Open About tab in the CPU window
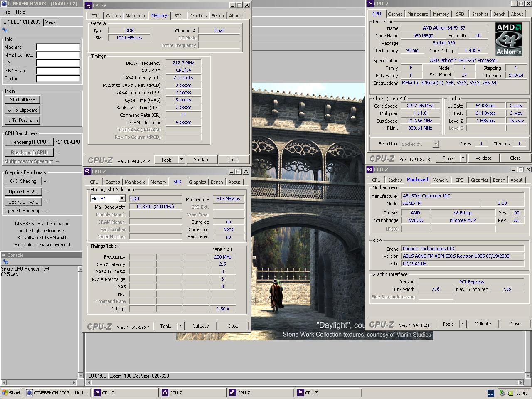This screenshot has height=399, width=532. click(x=517, y=14)
